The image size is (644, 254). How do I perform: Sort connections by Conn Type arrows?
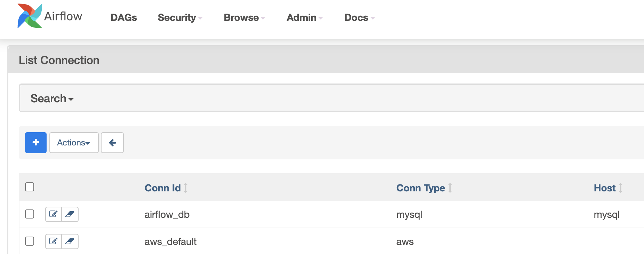pyautogui.click(x=450, y=188)
